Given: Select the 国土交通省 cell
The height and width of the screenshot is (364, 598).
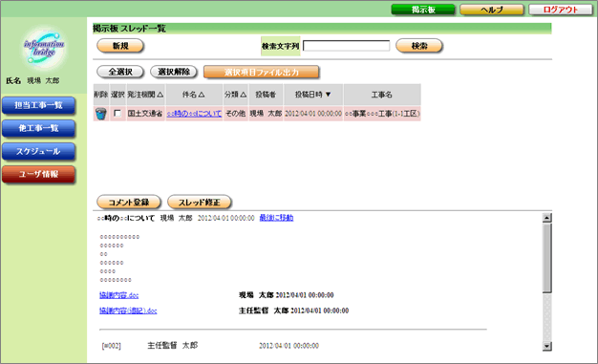Looking at the screenshot, I should (x=145, y=114).
